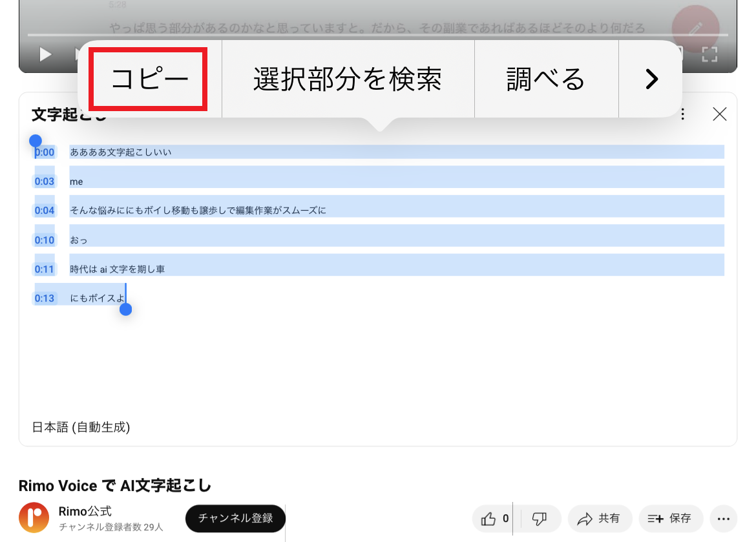Image resolution: width=756 pixels, height=542 pixels.
Task: Open more actions with the ... icon
Action: tap(723, 518)
